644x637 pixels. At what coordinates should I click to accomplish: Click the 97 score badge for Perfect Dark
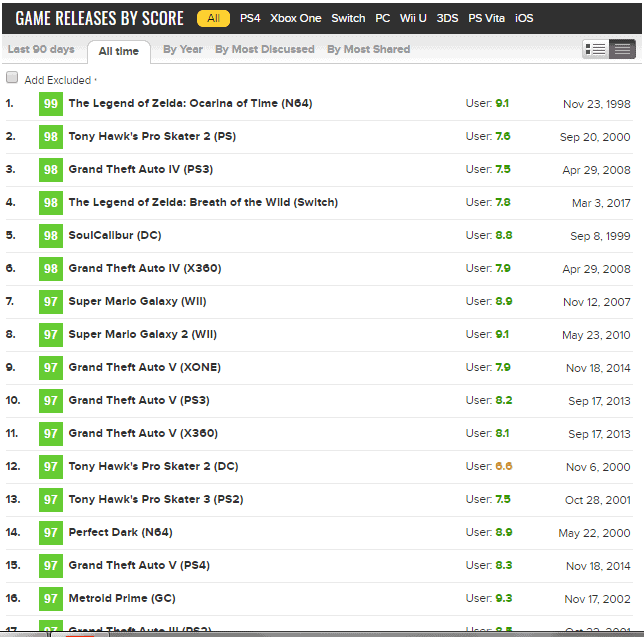(51, 533)
